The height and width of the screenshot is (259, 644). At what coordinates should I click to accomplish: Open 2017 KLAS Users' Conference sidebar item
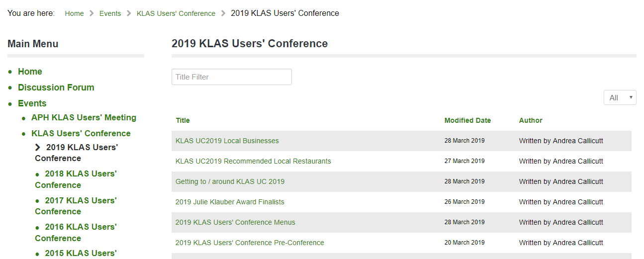(80, 201)
